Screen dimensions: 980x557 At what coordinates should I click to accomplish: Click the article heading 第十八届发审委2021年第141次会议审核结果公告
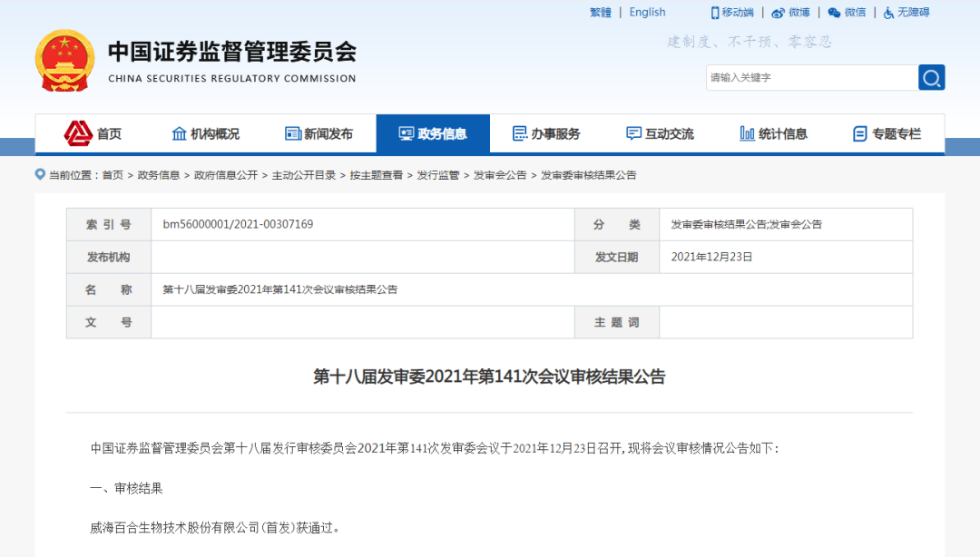click(489, 377)
